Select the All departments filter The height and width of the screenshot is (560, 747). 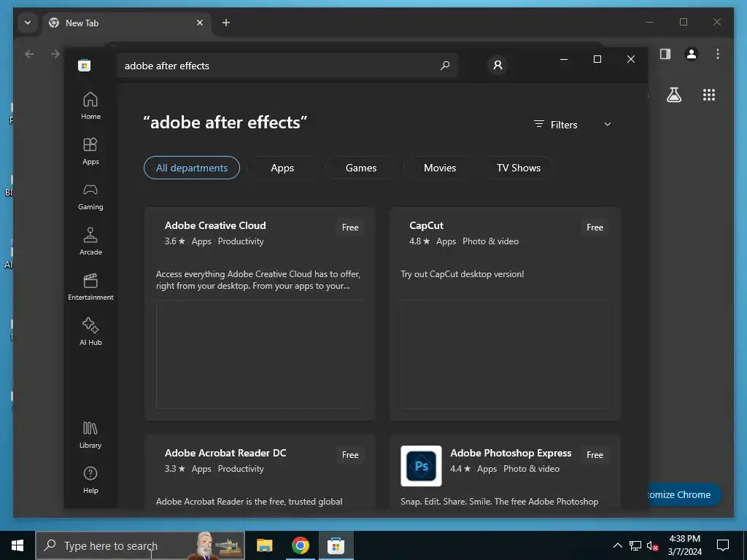pyautogui.click(x=192, y=168)
